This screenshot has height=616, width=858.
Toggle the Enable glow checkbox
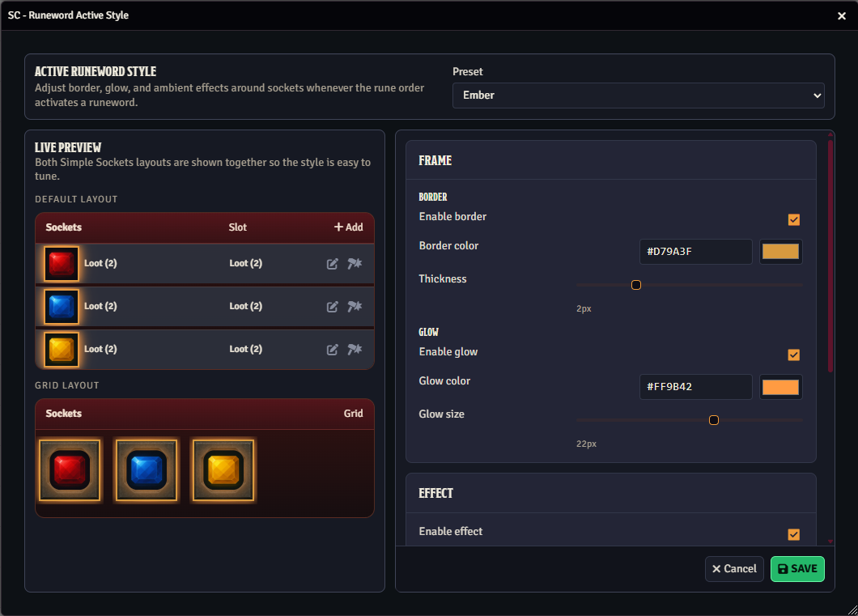click(x=793, y=355)
